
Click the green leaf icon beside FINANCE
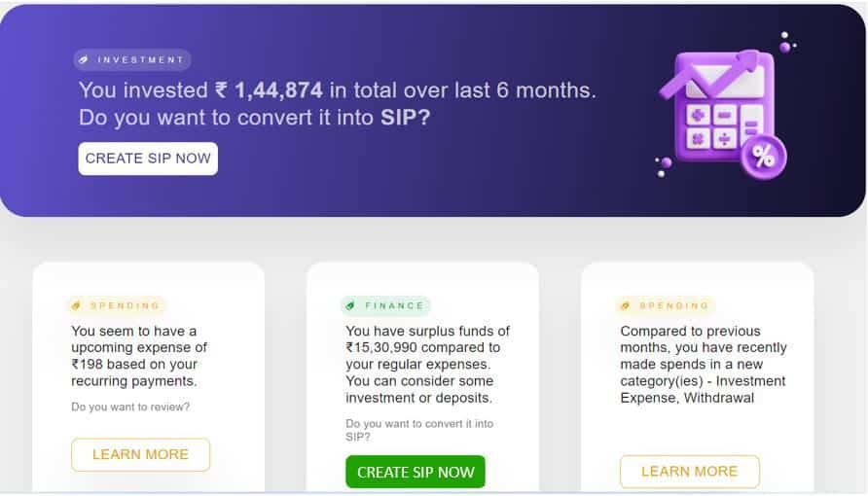350,305
